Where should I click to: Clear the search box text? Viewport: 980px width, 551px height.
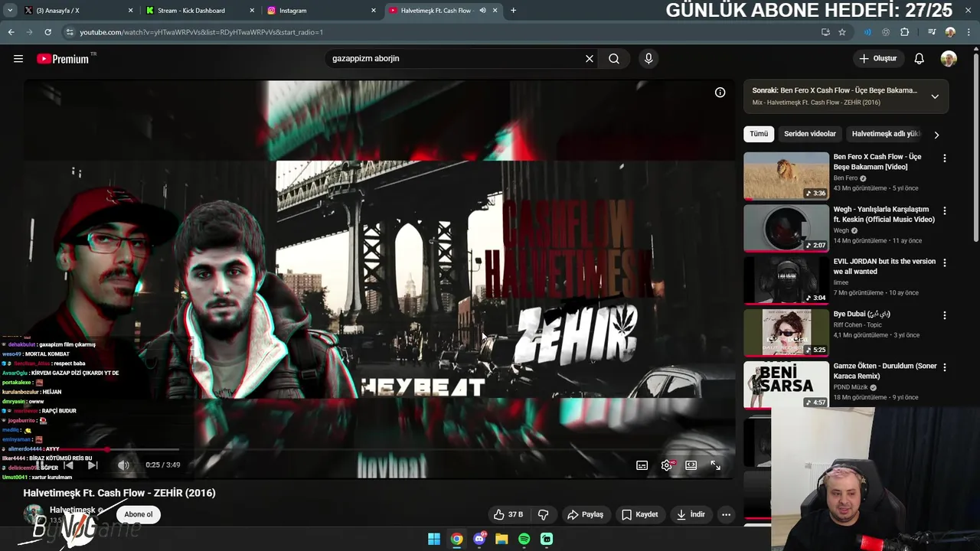590,59
